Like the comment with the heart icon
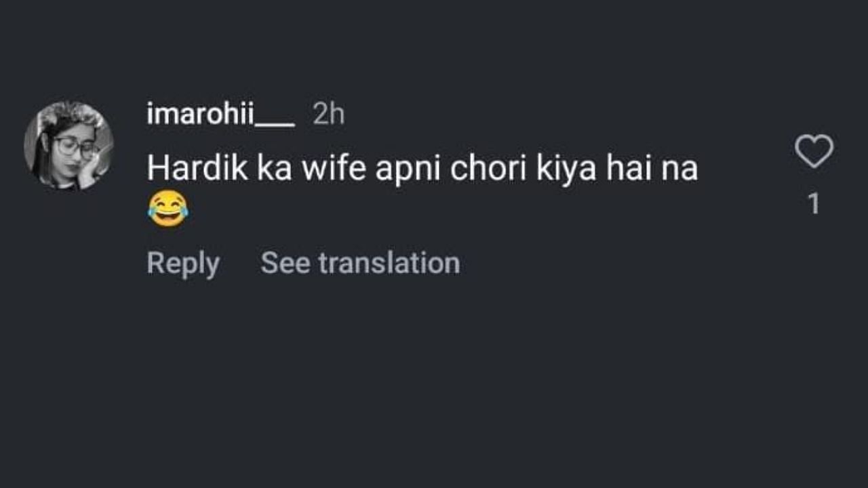Screen dimensions: 868x488 (x=814, y=151)
